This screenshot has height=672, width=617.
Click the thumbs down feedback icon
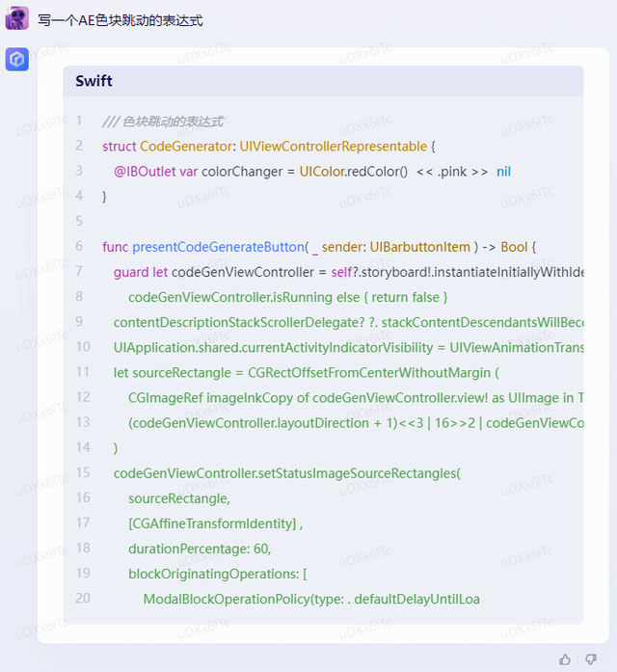[591, 659]
